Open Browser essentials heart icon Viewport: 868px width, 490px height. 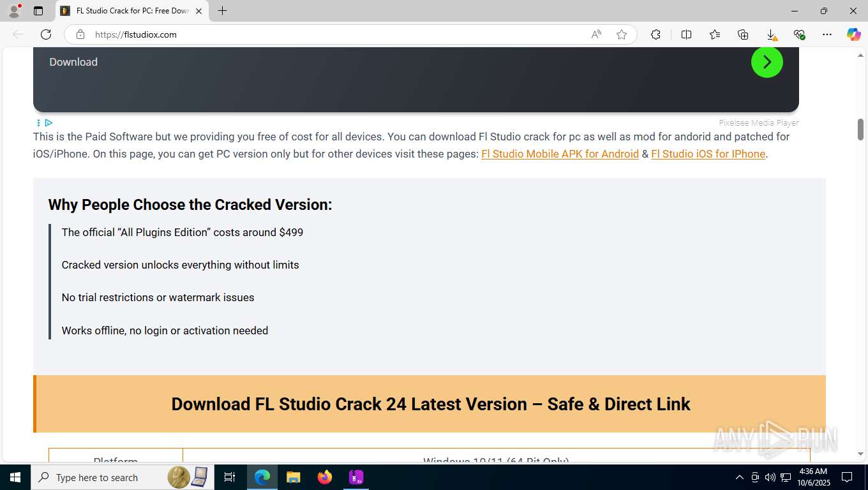(x=799, y=34)
